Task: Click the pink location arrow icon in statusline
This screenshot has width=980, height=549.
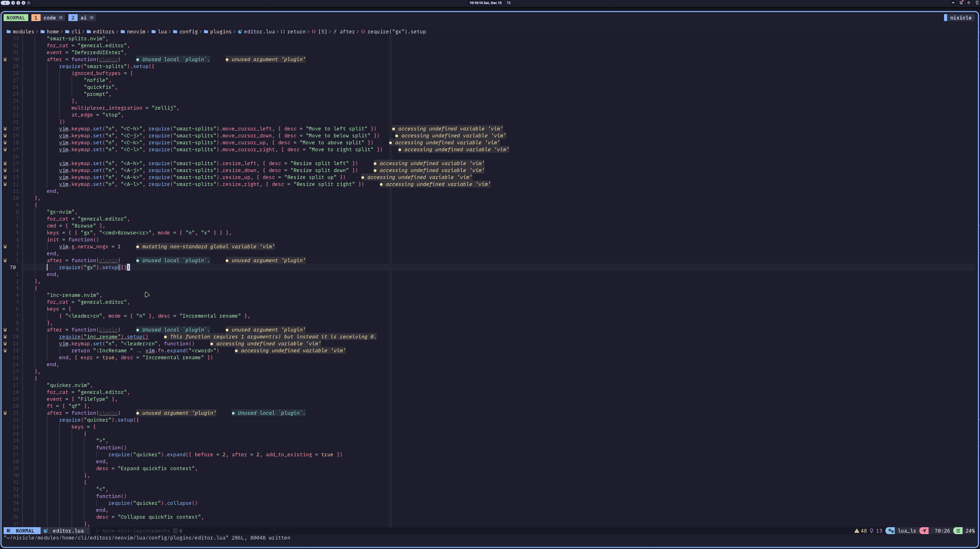Action: point(924,531)
